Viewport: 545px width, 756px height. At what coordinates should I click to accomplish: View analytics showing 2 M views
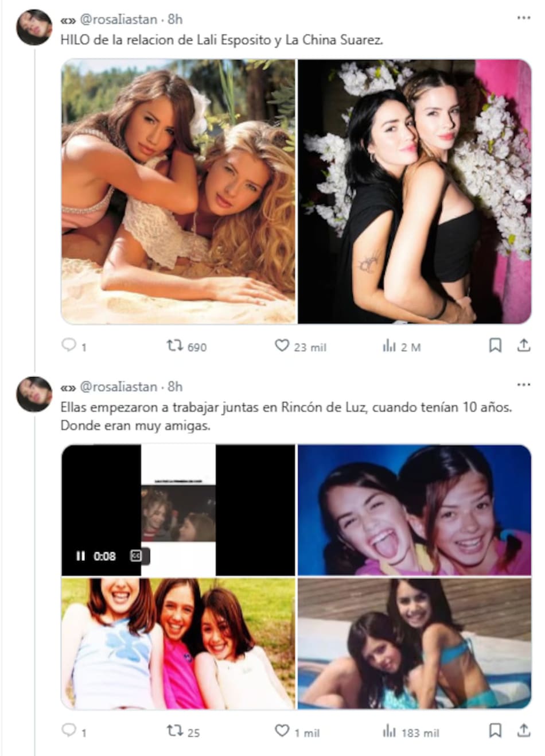click(390, 346)
